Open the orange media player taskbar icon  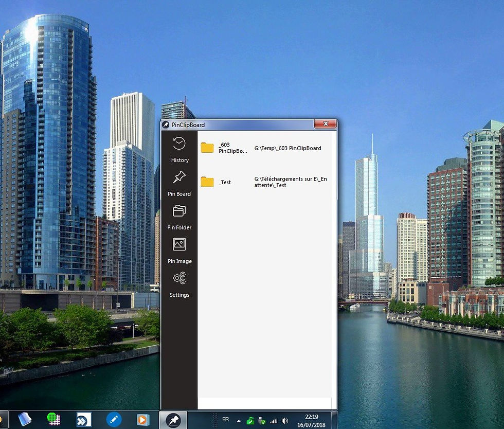(143, 420)
